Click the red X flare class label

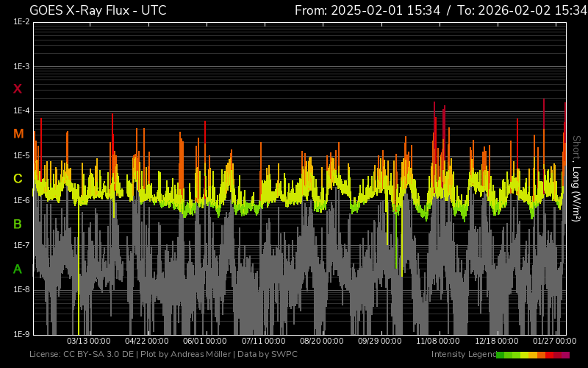point(18,89)
